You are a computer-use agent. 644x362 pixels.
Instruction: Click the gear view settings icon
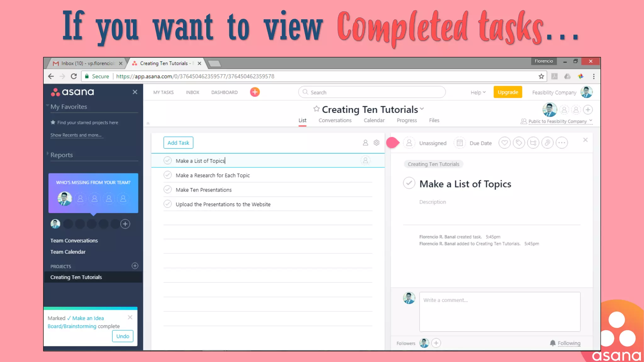376,143
